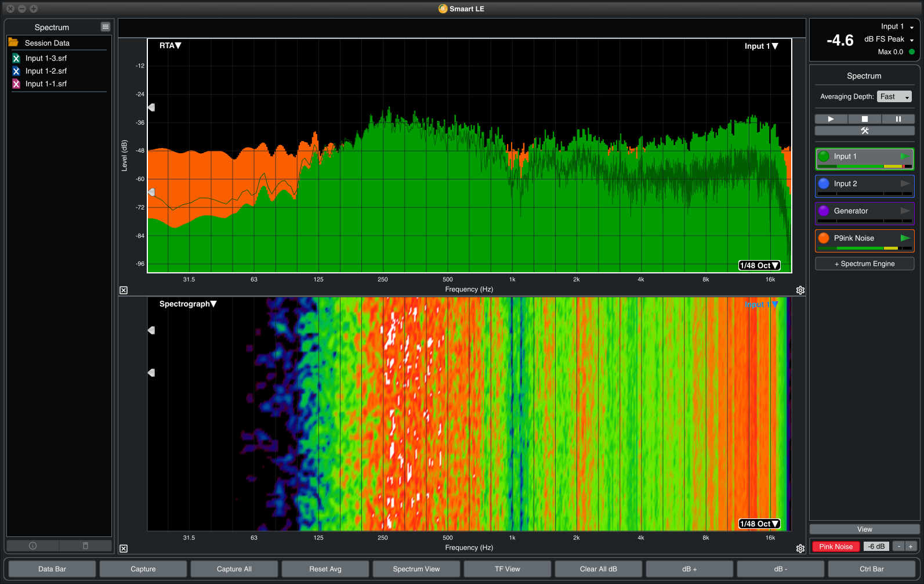924x584 pixels.
Task: Open the View menu button
Action: pyautogui.click(x=865, y=529)
